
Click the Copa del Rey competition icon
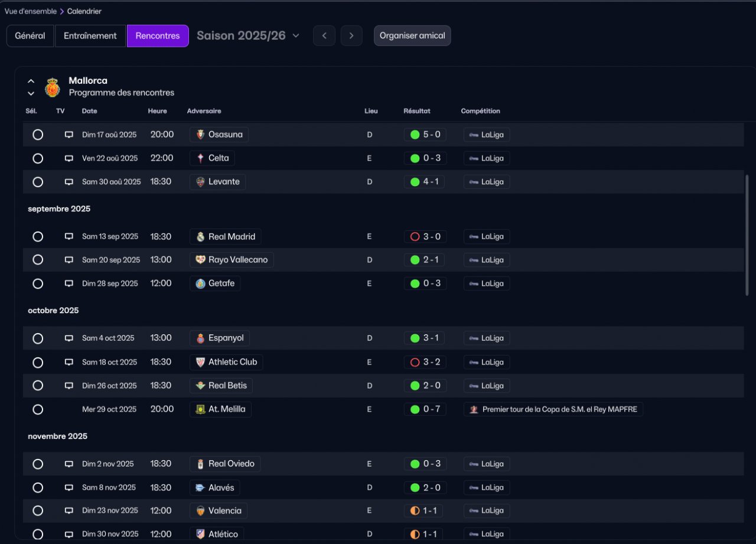pos(474,409)
